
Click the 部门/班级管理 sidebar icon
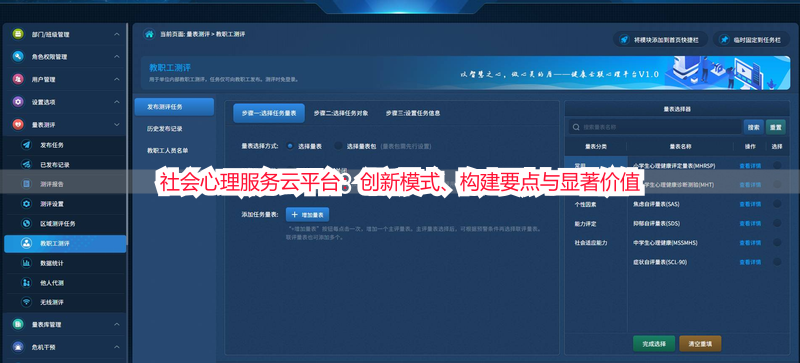[x=18, y=34]
